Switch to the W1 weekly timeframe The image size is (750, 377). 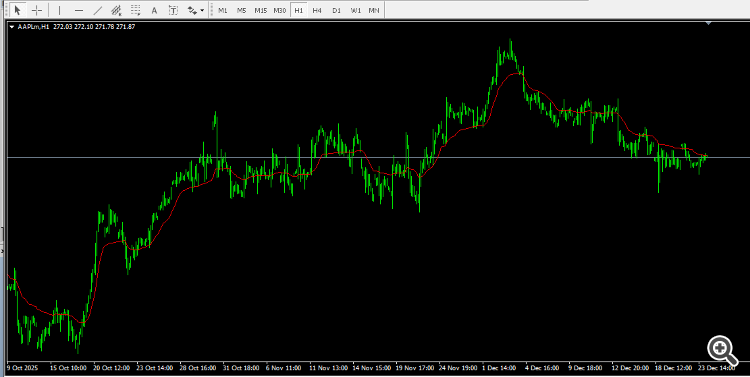point(355,10)
